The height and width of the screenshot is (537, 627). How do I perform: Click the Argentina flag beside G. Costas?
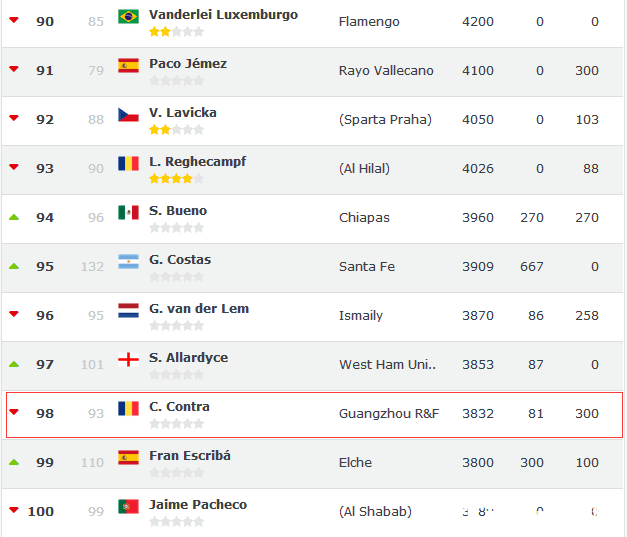[128, 261]
